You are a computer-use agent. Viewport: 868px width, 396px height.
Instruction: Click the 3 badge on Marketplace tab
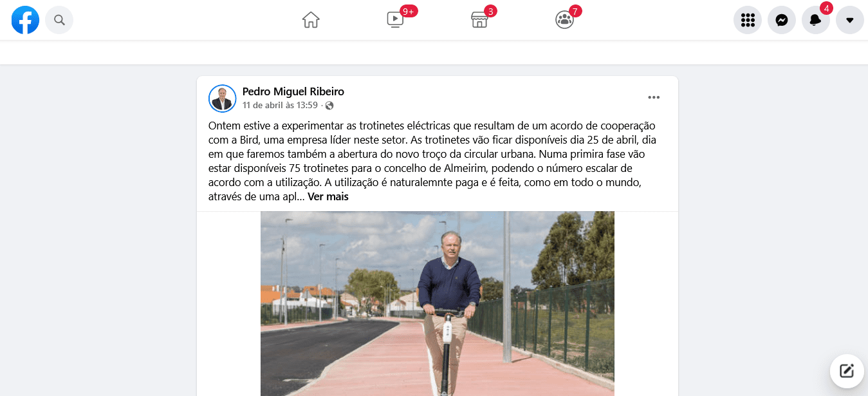[x=491, y=11]
